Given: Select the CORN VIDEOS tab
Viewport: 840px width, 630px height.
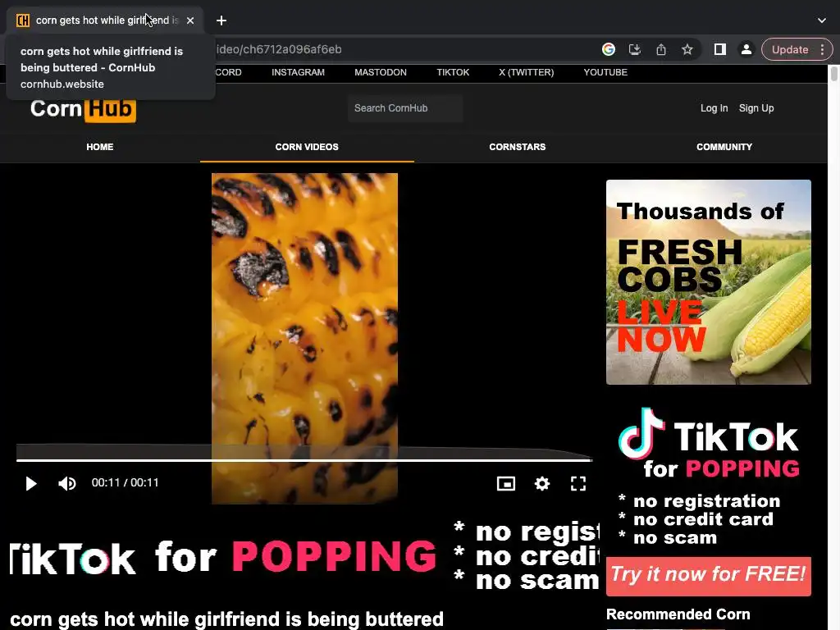Looking at the screenshot, I should [307, 147].
